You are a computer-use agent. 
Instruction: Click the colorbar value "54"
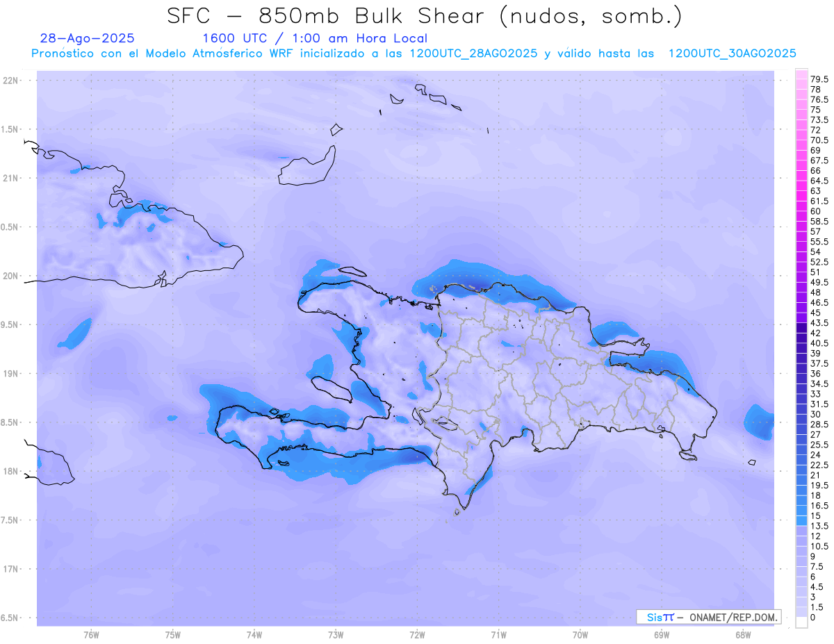coord(815,251)
